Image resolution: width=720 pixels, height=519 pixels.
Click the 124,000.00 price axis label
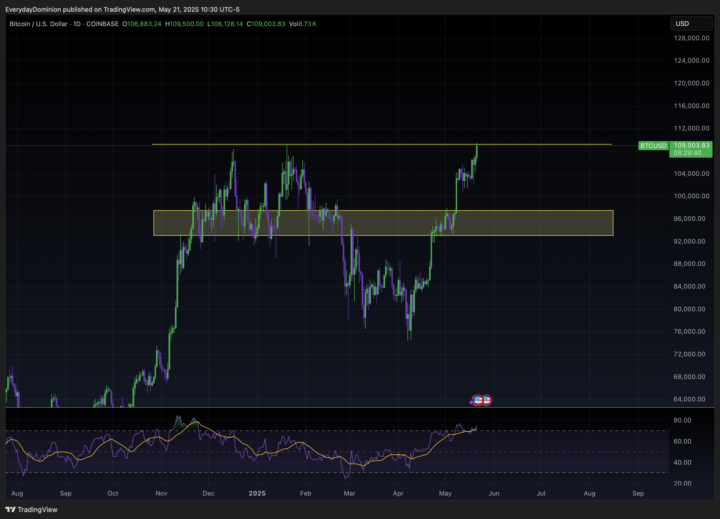691,61
